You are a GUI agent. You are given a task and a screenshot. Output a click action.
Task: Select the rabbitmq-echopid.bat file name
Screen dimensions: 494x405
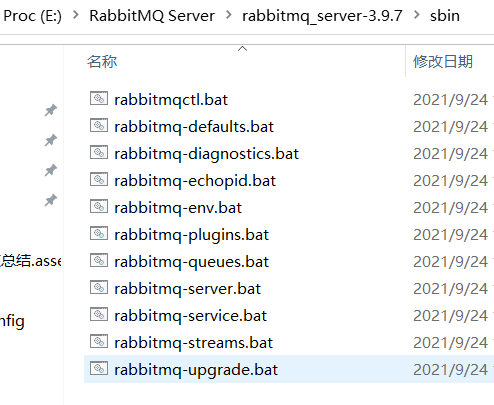tap(195, 181)
